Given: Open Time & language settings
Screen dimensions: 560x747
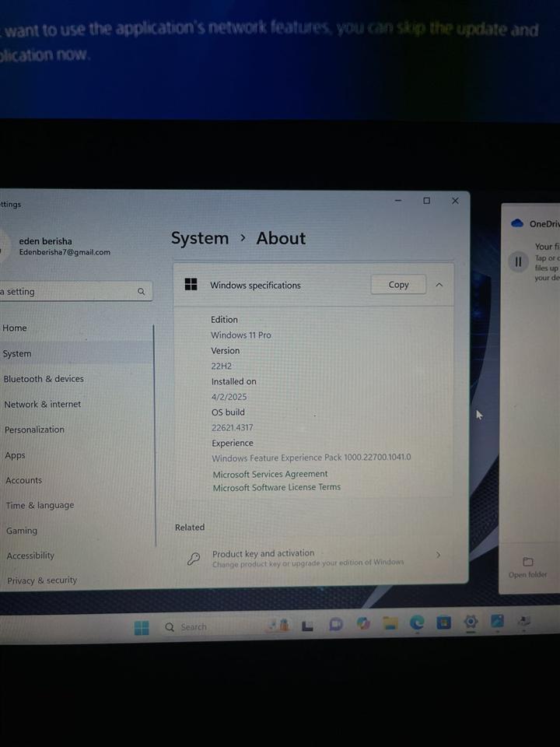Looking at the screenshot, I should click(x=76, y=505).
